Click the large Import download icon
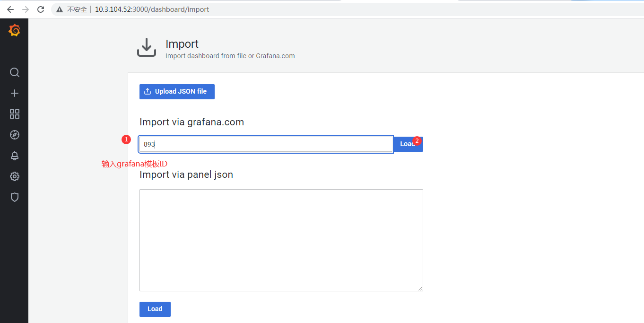The height and width of the screenshot is (323, 644). 146,48
